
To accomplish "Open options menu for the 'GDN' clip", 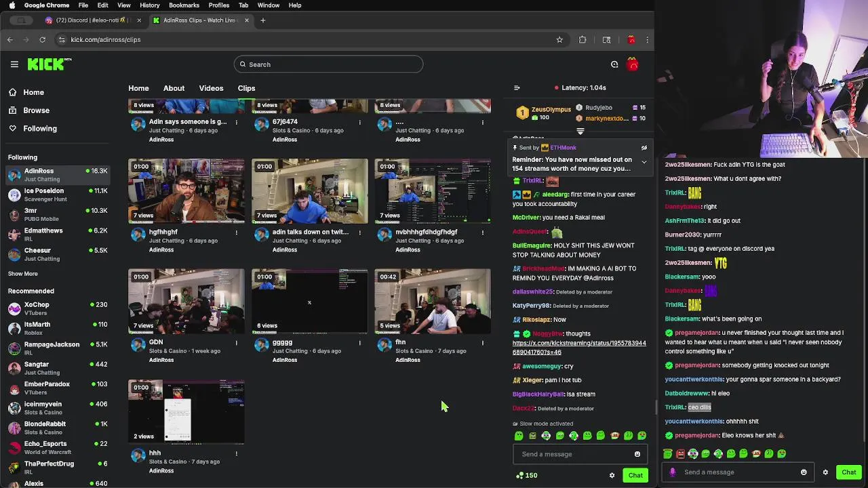I will [237, 343].
